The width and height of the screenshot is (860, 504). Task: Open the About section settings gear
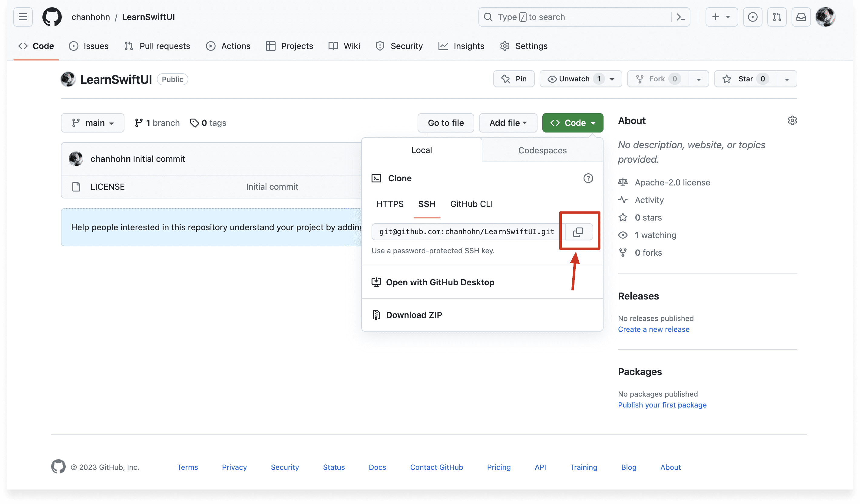point(792,120)
